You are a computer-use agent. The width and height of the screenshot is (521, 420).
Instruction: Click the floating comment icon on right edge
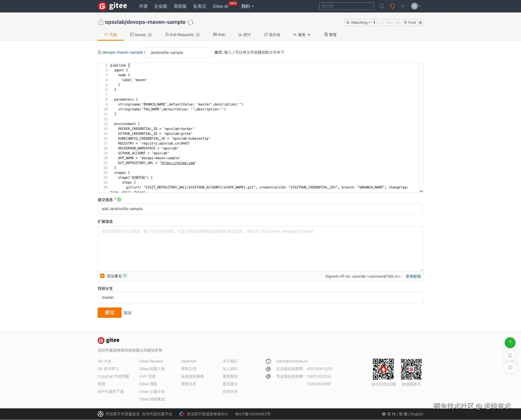click(510, 367)
